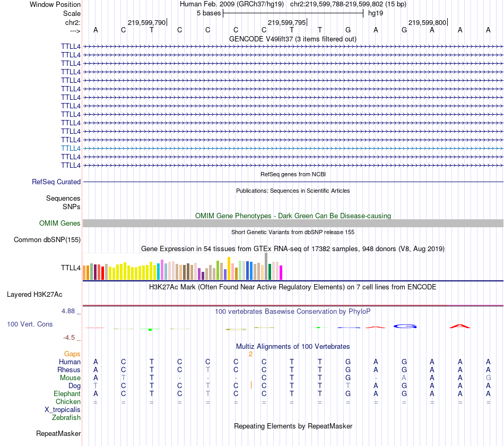Click the orange insertion bar in Dog row
This screenshot has height=446, width=504.
coord(251,385)
